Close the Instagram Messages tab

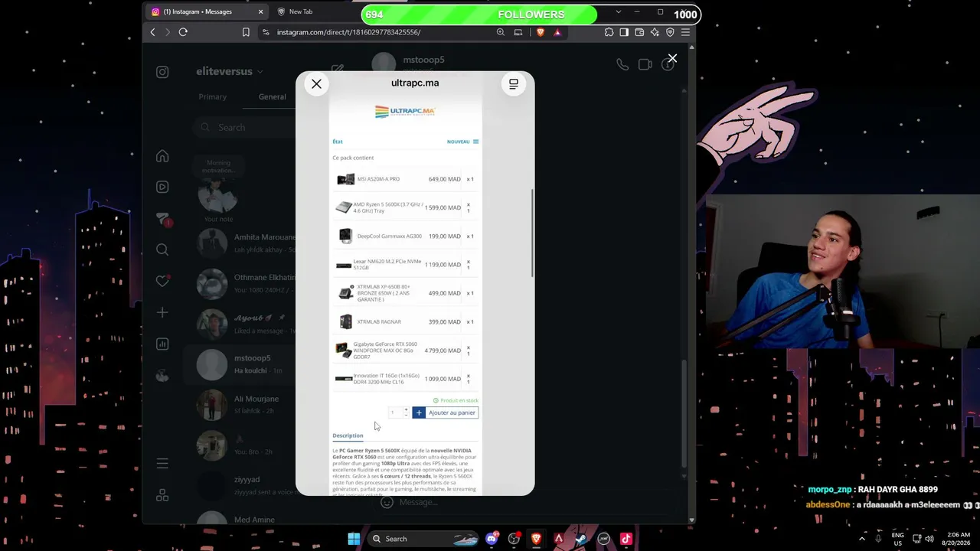(x=260, y=12)
